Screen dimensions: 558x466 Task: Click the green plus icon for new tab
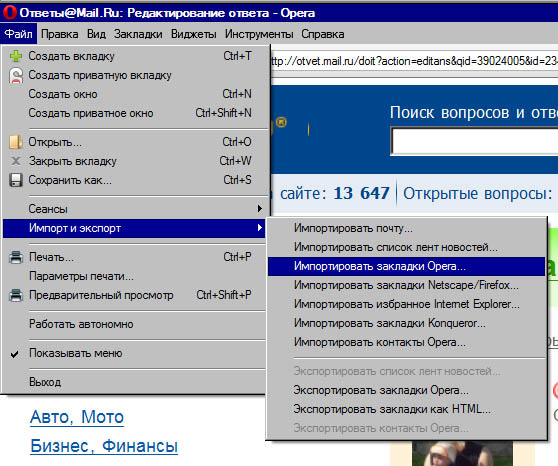[x=16, y=56]
